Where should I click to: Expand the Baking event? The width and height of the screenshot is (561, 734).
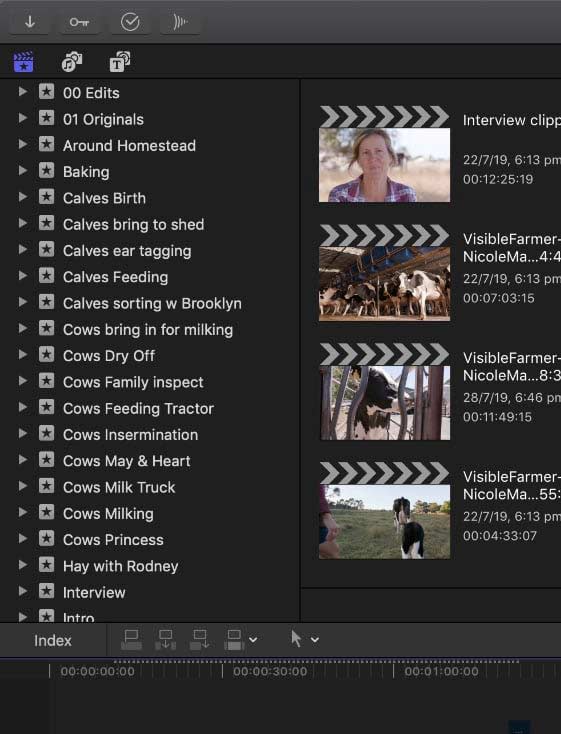pos(22,170)
